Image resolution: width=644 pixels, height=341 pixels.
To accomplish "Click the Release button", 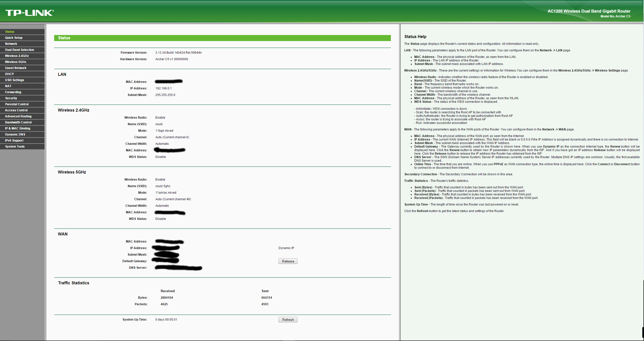I will pyautogui.click(x=288, y=261).
